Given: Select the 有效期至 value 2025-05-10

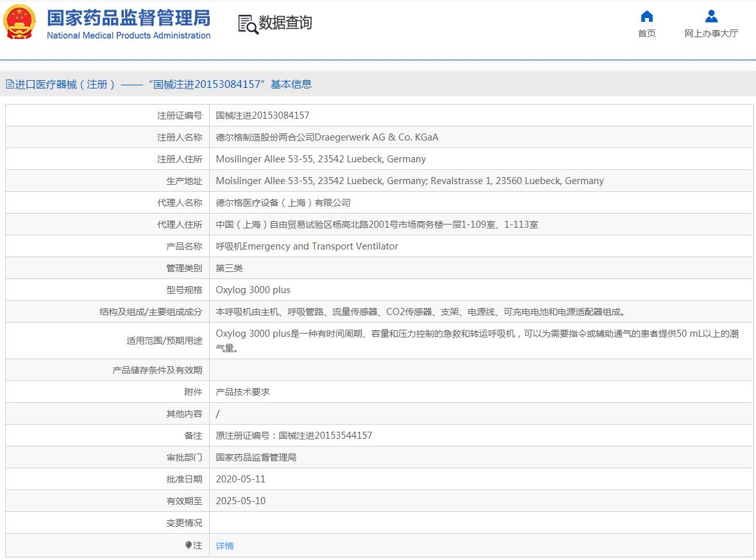Looking at the screenshot, I should 240,501.
